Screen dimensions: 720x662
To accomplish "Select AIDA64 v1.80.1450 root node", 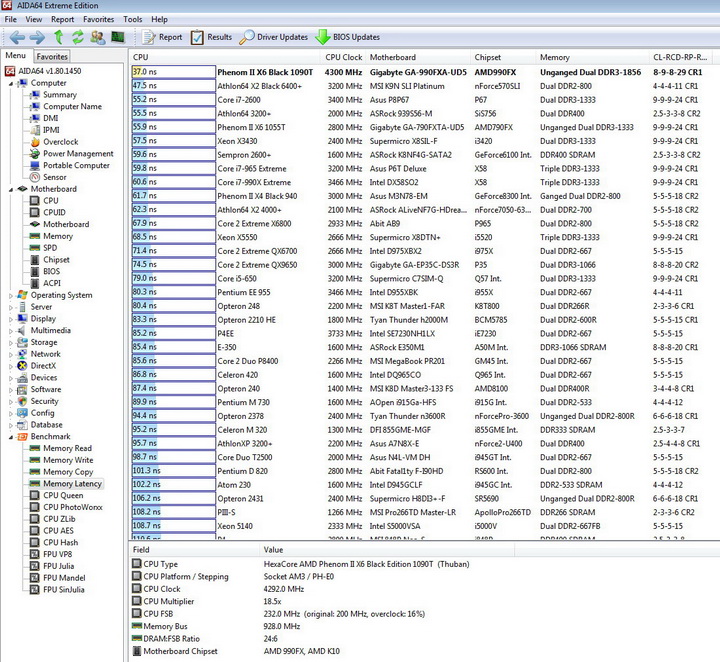I will coord(50,71).
